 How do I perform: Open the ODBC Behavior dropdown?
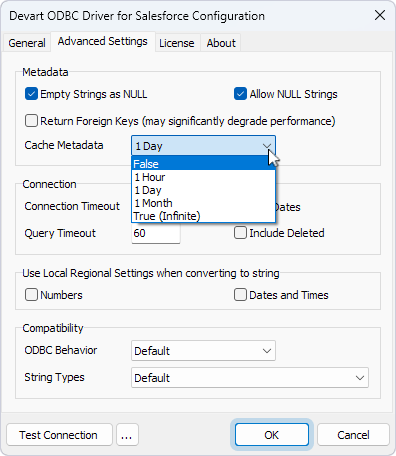pyautogui.click(x=203, y=350)
